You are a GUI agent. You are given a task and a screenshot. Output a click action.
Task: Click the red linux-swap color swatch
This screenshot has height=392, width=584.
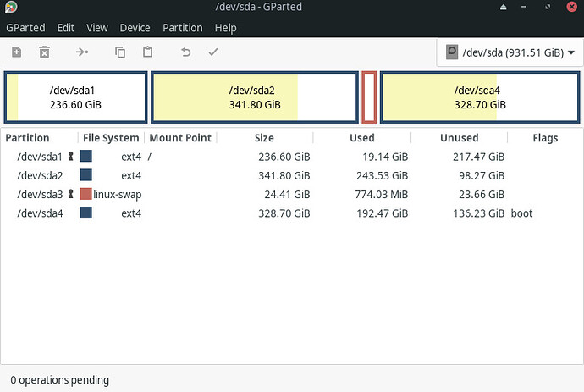(x=85, y=194)
